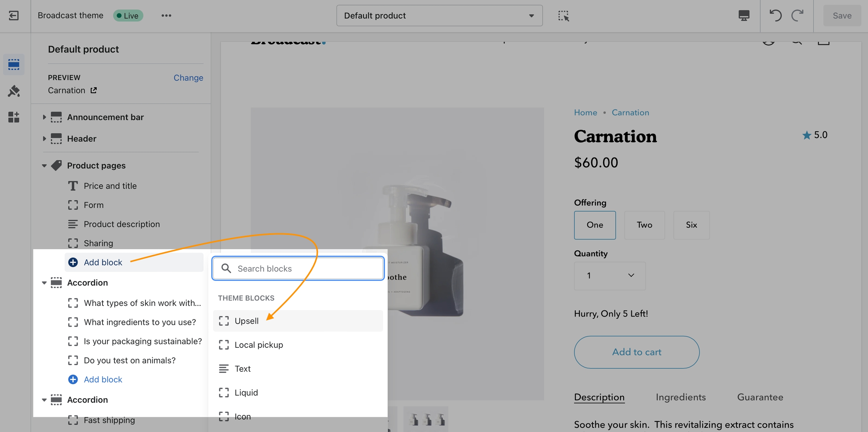Open the three-dot theme actions menu
The image size is (868, 432).
(x=166, y=15)
